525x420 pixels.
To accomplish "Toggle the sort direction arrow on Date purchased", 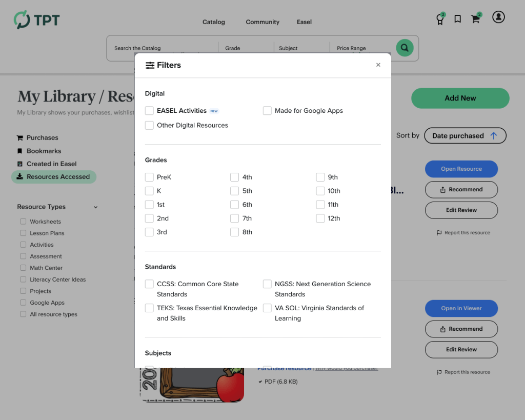I will pos(494,136).
